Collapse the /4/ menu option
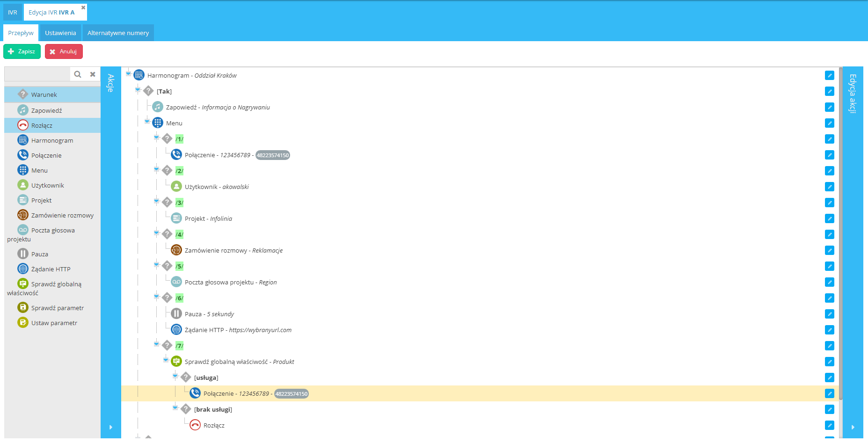 156,232
